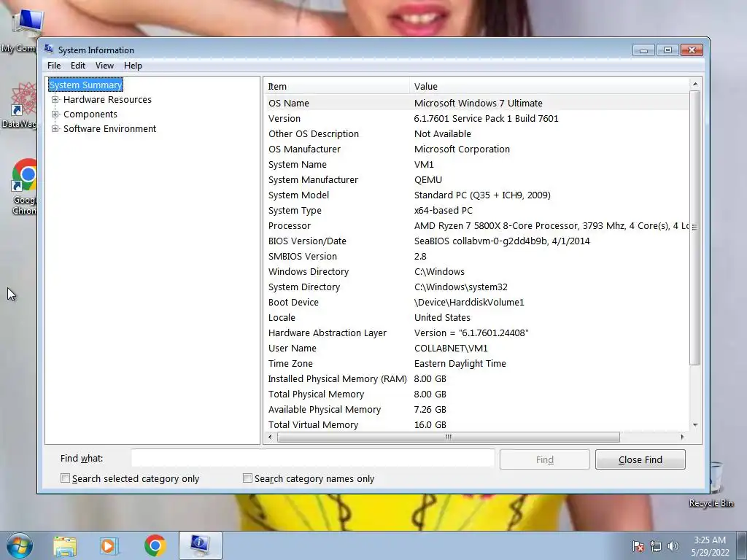Viewport: 747px width, 560px height.
Task: Open Google Chrome from the taskbar
Action: pos(155,545)
